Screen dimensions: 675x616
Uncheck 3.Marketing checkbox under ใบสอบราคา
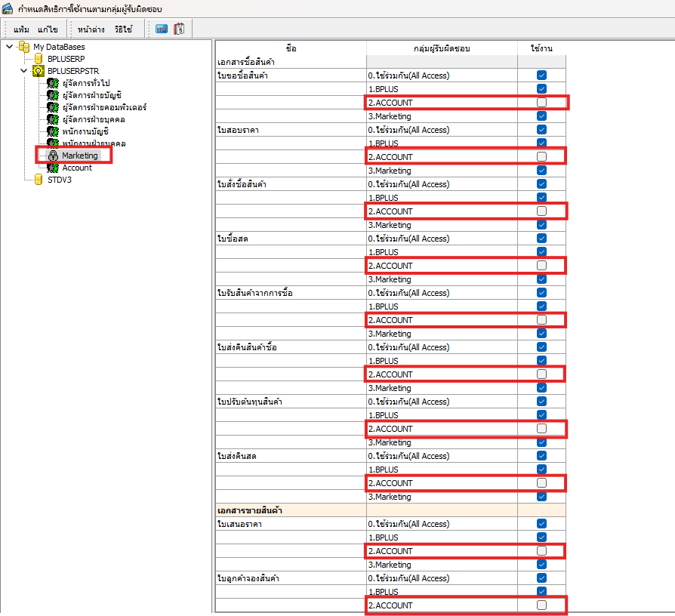pyautogui.click(x=541, y=171)
